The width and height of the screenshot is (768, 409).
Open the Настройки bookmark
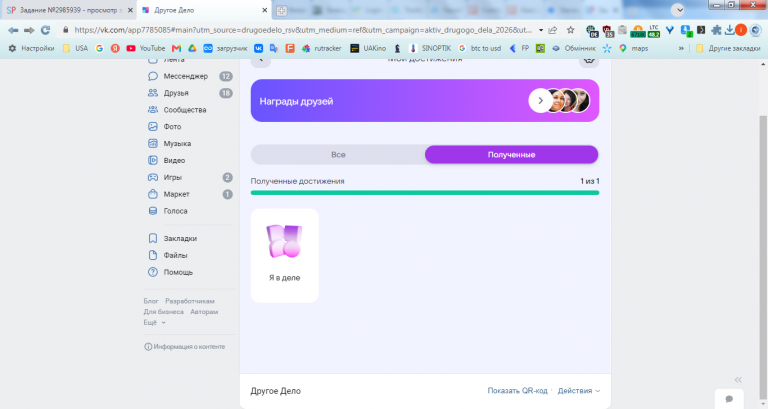pyautogui.click(x=32, y=48)
